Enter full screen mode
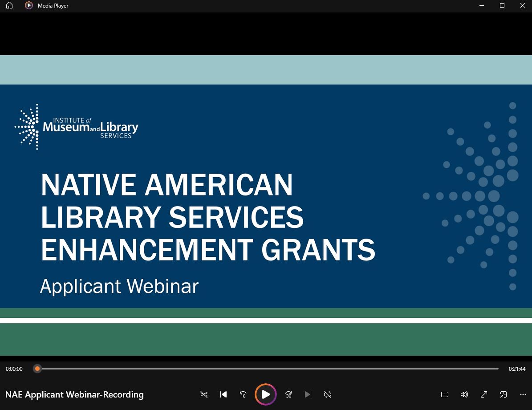This screenshot has width=532, height=410. 484,394
